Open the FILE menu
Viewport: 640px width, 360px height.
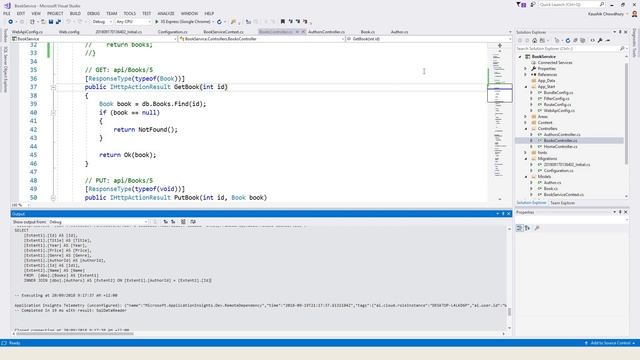pos(7,13)
